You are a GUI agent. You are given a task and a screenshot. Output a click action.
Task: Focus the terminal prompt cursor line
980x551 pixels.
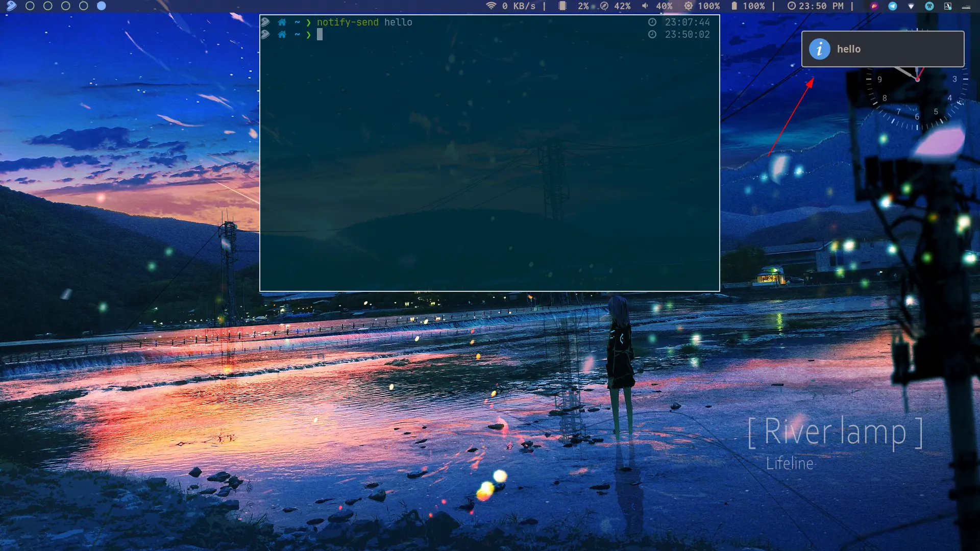(320, 35)
